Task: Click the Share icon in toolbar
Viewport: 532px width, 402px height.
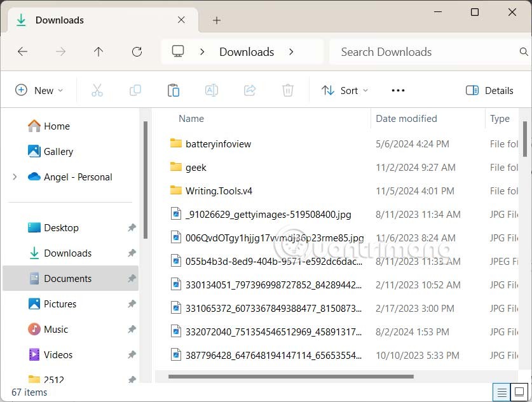Action: [x=250, y=90]
